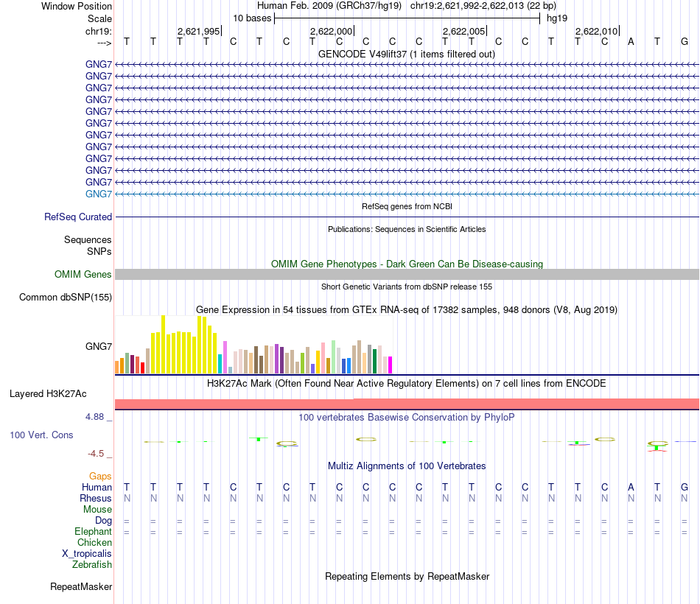Viewport: 700px width, 604px height.
Task: Click the Gaps row label
Action: [100, 477]
